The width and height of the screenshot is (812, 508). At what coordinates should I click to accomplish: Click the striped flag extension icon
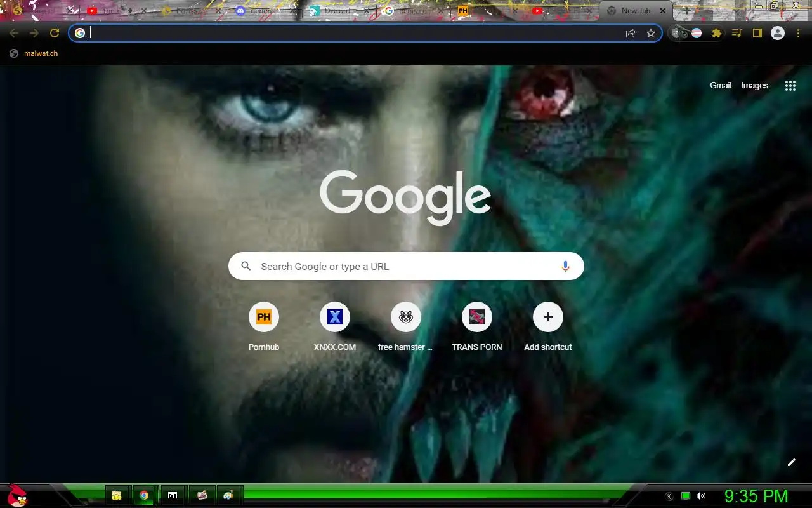697,33
